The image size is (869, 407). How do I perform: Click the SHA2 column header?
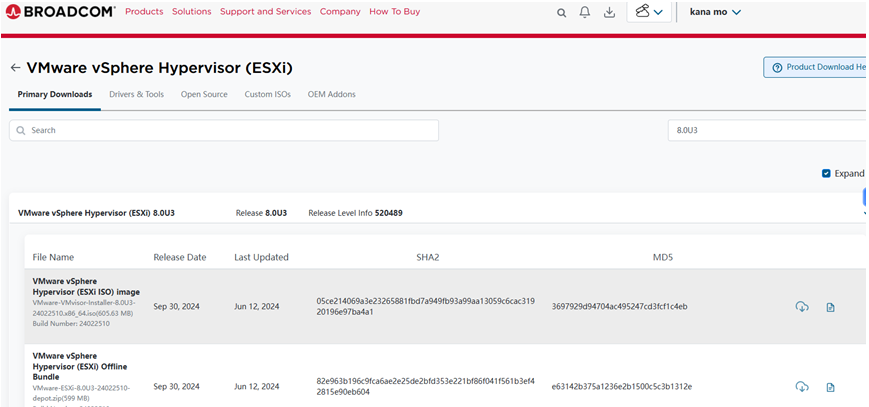coord(427,257)
